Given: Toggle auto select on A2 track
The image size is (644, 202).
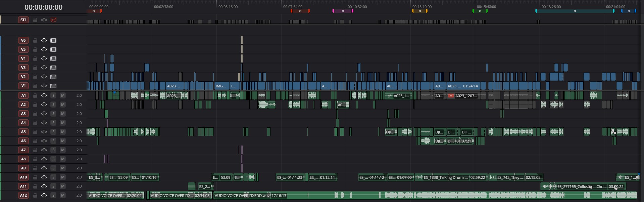Looking at the screenshot, I should (x=44, y=105).
